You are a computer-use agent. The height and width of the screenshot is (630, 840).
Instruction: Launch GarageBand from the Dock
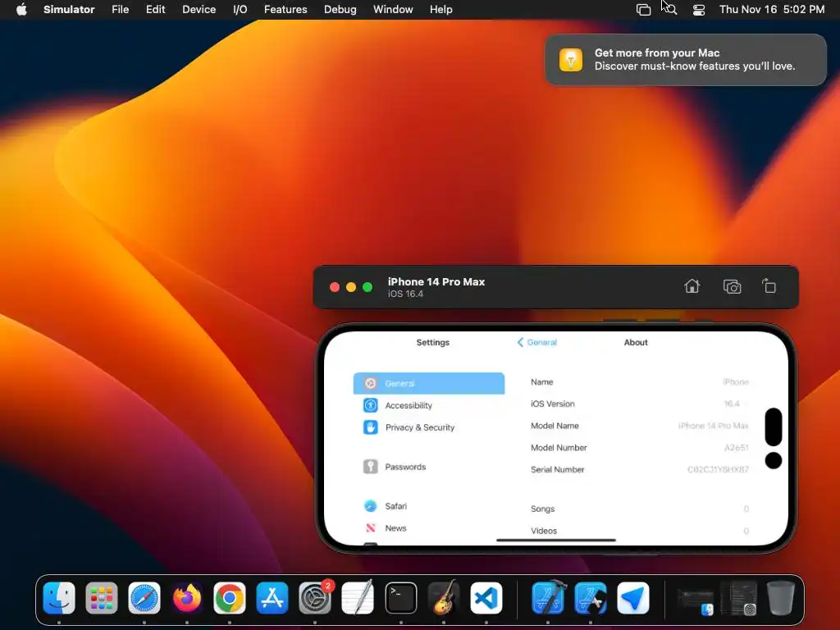(444, 598)
